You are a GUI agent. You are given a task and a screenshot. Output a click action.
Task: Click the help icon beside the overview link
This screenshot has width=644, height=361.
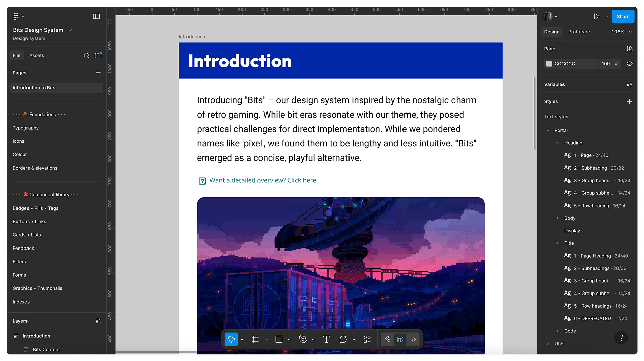202,181
